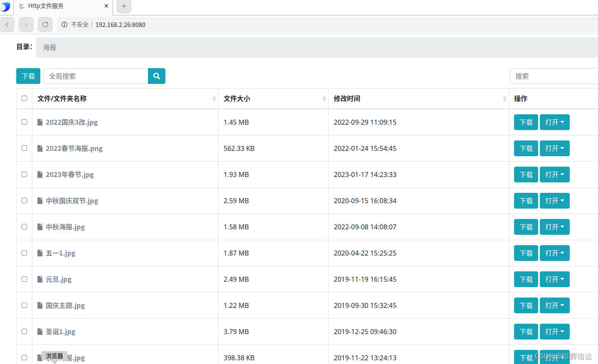This screenshot has height=364, width=598.
Task: Click file icon of 五一1.jpg
Action: (40, 253)
